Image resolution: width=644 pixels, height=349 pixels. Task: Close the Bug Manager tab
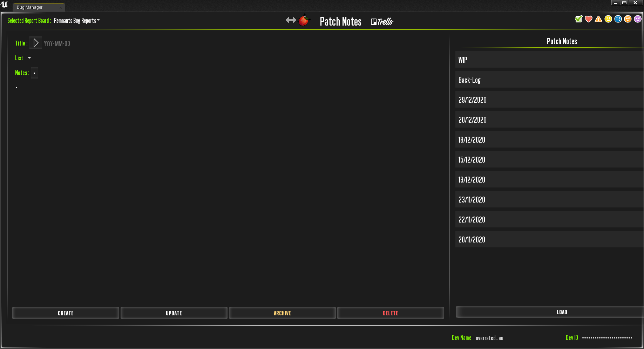(x=61, y=8)
